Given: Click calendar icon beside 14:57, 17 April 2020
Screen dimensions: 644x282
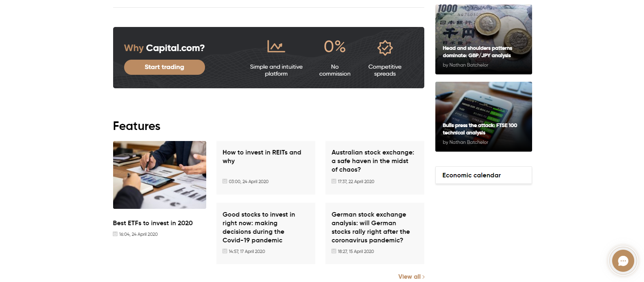Looking at the screenshot, I should (225, 251).
